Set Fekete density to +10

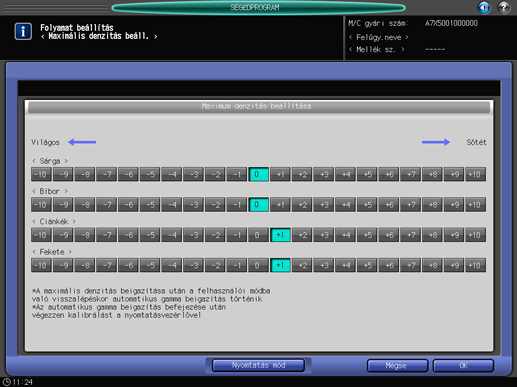pos(476,265)
